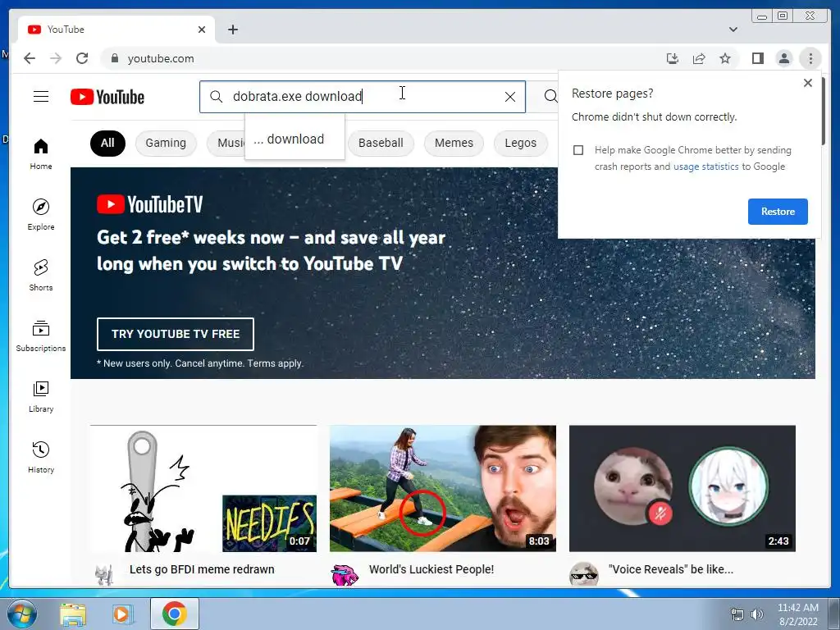
Task: Close the YouTube tab
Action: tap(202, 30)
